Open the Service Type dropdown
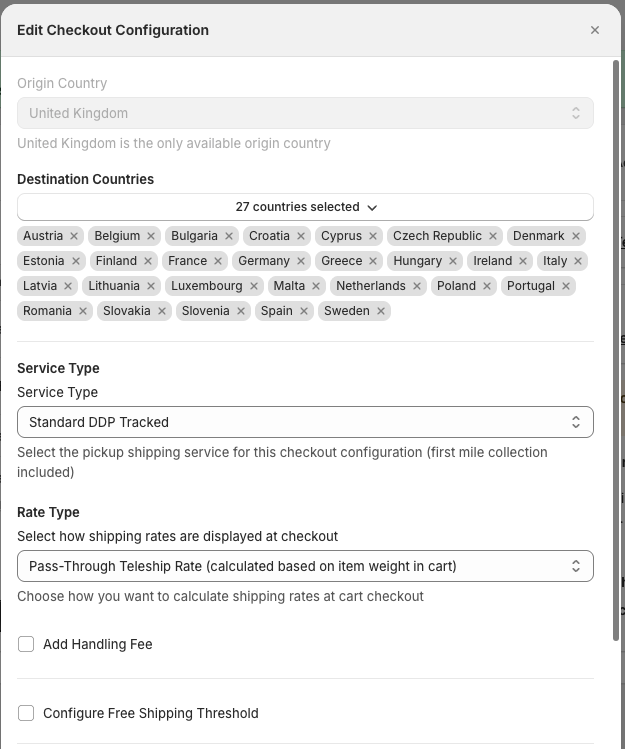Viewport: 625px width, 749px height. pyautogui.click(x=305, y=422)
